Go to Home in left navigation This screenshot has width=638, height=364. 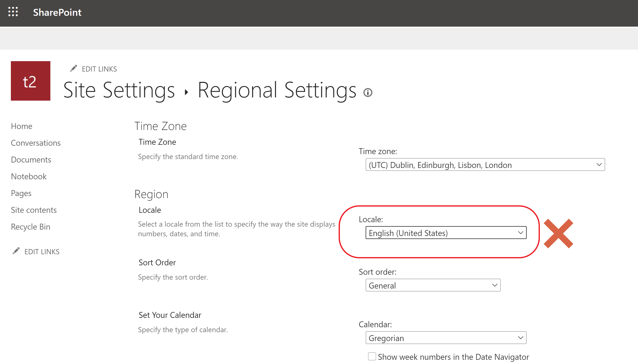(21, 126)
